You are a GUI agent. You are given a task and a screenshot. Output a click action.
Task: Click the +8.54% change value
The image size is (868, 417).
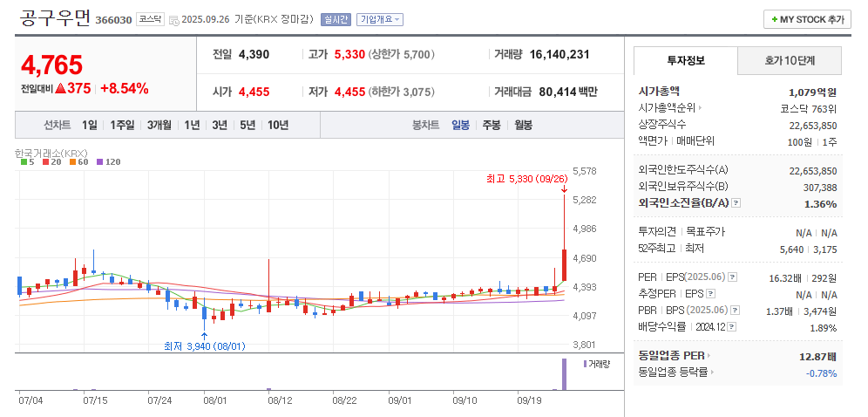coord(124,89)
